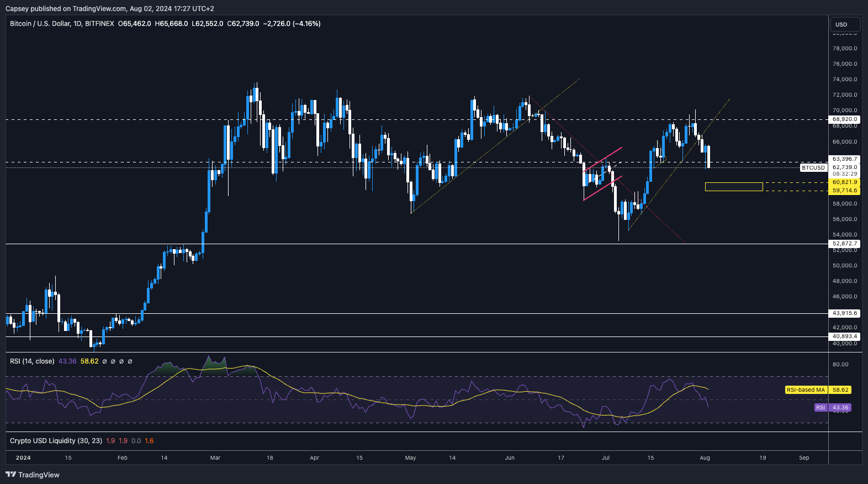Open the USD currency selector
The image size is (868, 484).
click(x=845, y=24)
